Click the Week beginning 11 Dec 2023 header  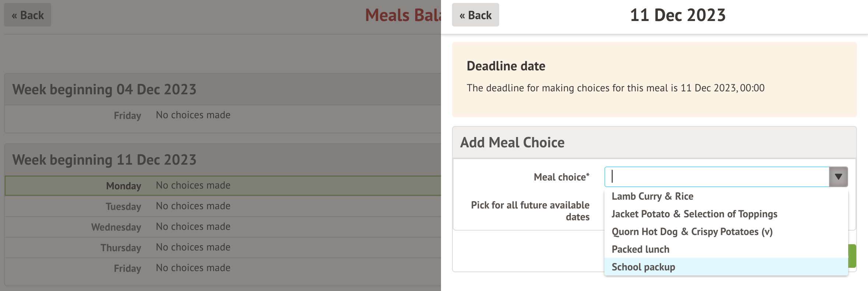pyautogui.click(x=104, y=160)
